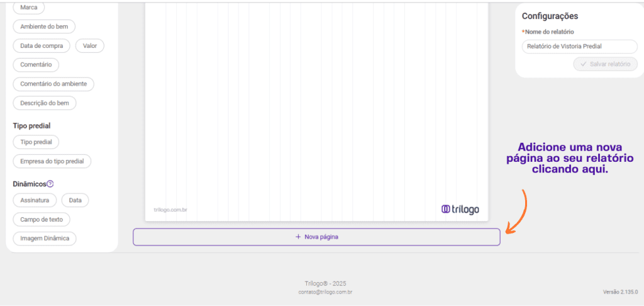Add the Imagem Dinâmica field
644x306 pixels.
[x=45, y=239]
